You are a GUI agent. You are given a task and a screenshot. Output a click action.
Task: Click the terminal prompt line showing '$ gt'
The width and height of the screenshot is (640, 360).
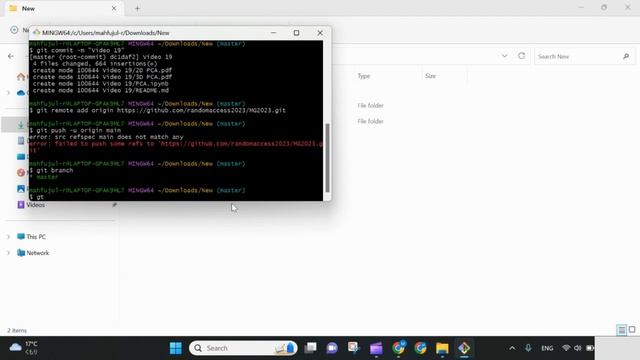pyautogui.click(x=37, y=197)
